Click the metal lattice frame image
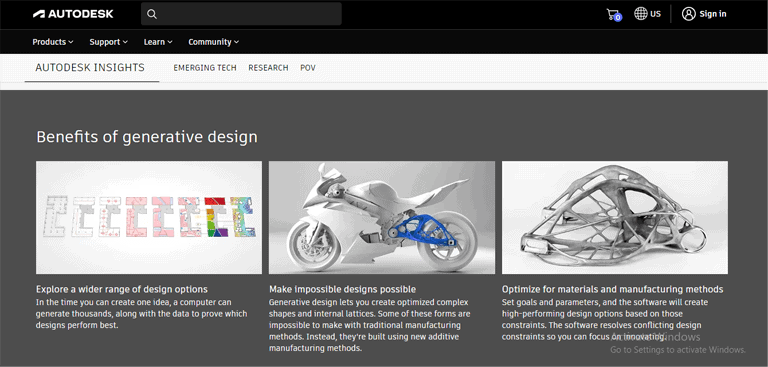The image size is (768, 367). [x=615, y=217]
